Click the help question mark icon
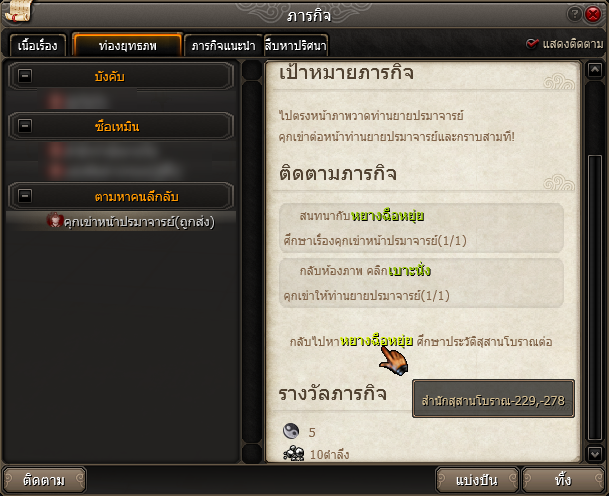 click(x=574, y=14)
